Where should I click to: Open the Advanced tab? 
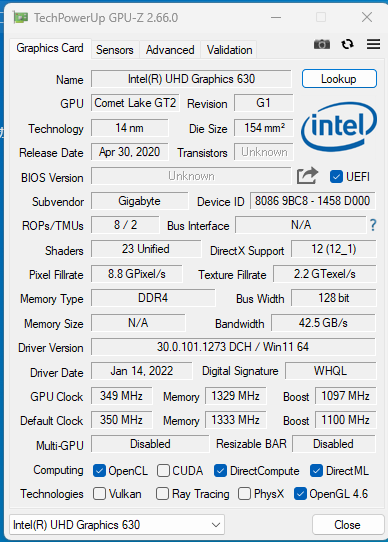pyautogui.click(x=170, y=50)
